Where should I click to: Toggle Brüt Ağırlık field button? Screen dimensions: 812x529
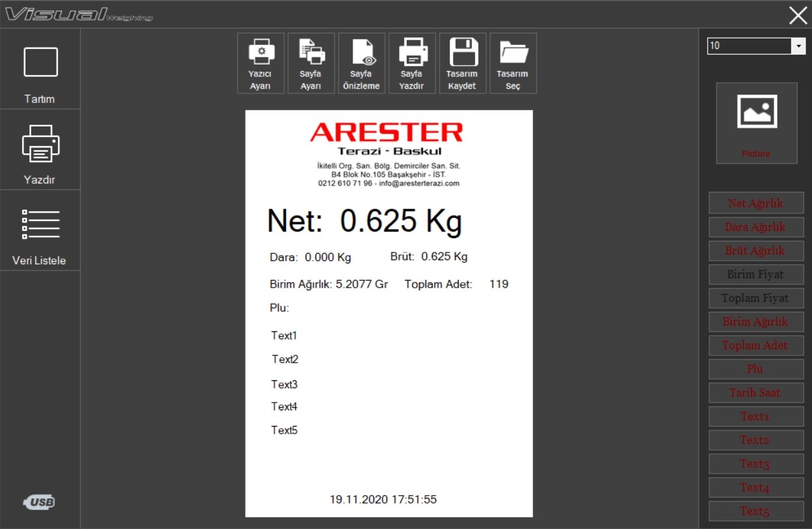(x=756, y=250)
